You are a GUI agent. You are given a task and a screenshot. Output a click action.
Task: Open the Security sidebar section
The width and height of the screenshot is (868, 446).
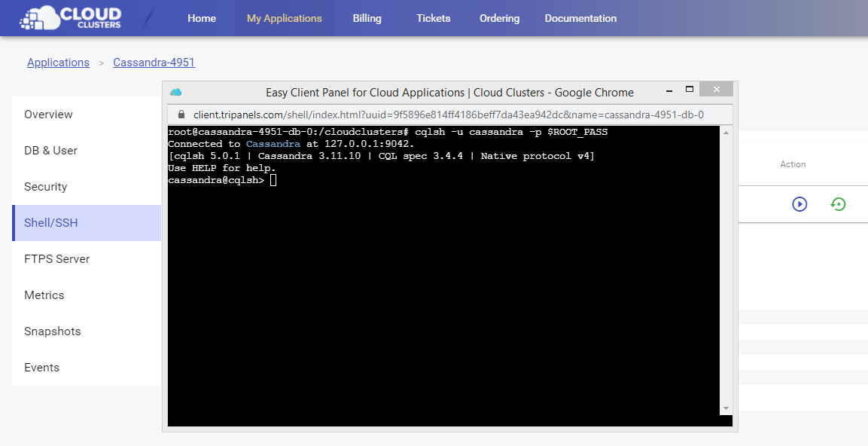87,187
